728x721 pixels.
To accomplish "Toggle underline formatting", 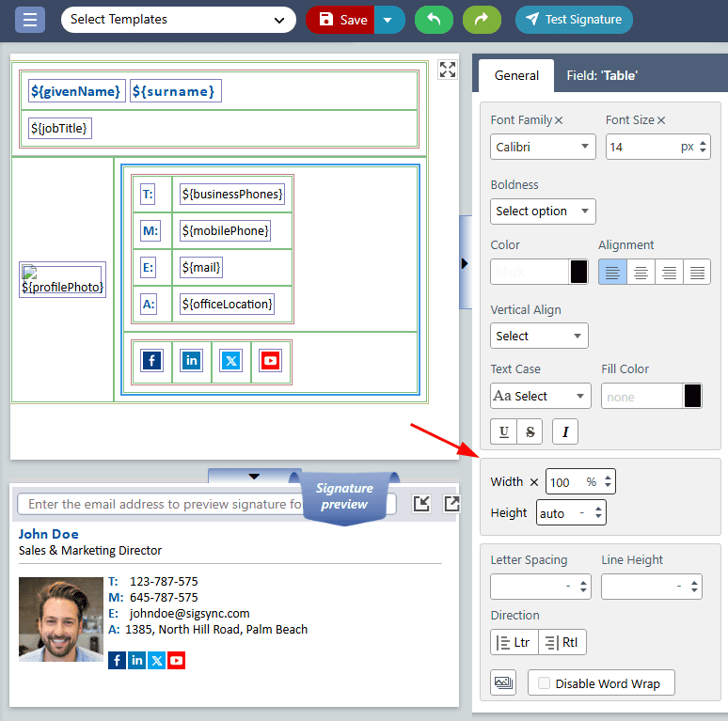I will click(x=504, y=431).
